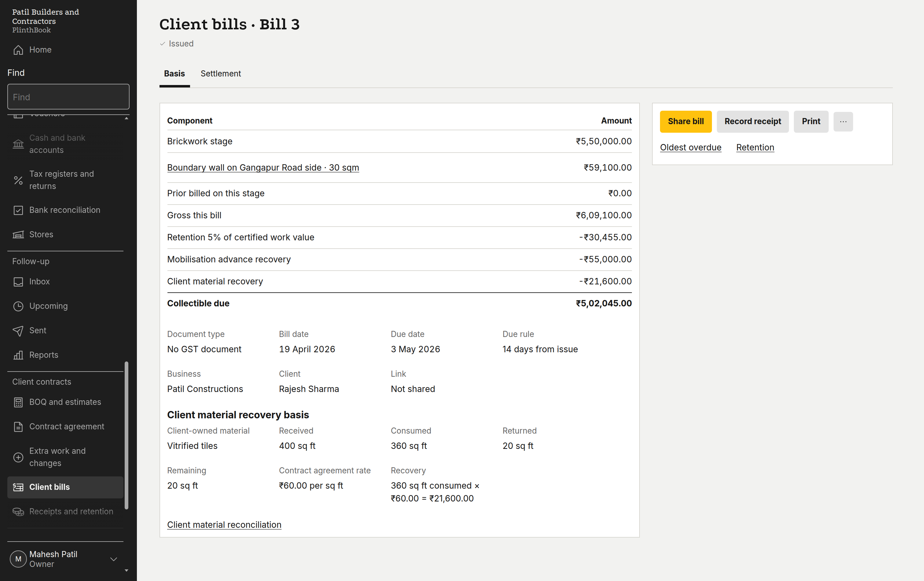
Task: Go to Bank reconciliation
Action: point(65,210)
